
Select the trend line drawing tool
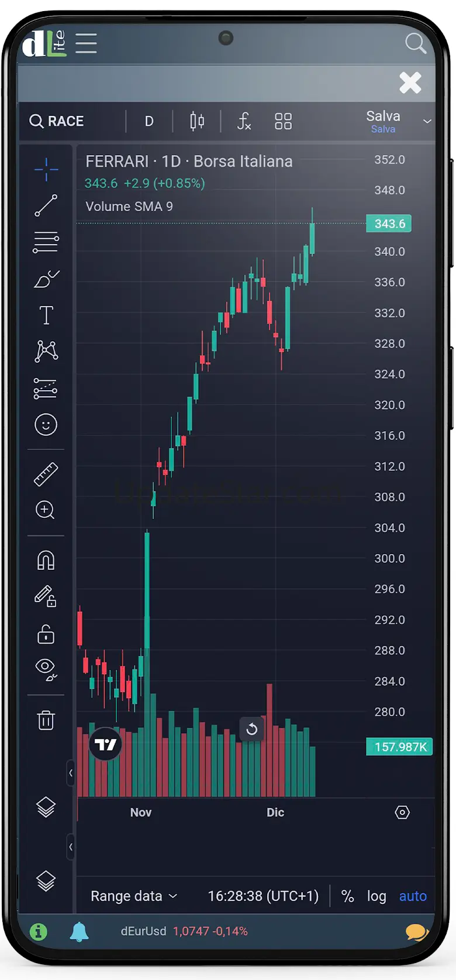pyautogui.click(x=46, y=205)
